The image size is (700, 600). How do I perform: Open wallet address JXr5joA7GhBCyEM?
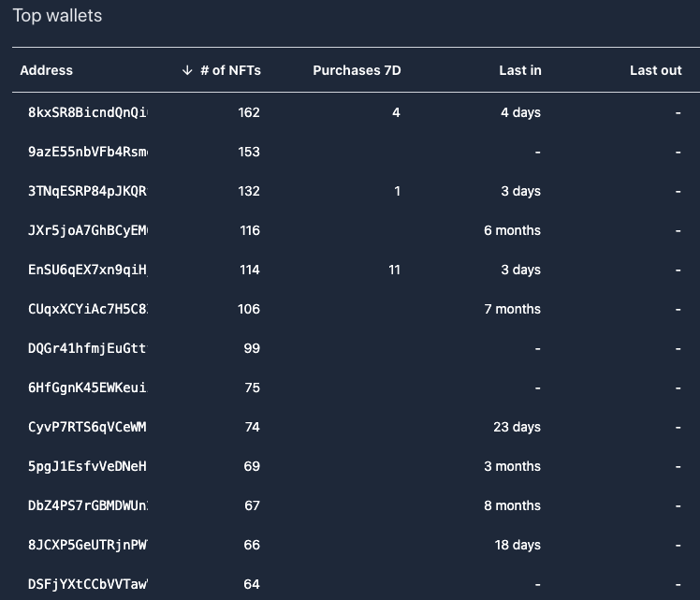pos(88,230)
